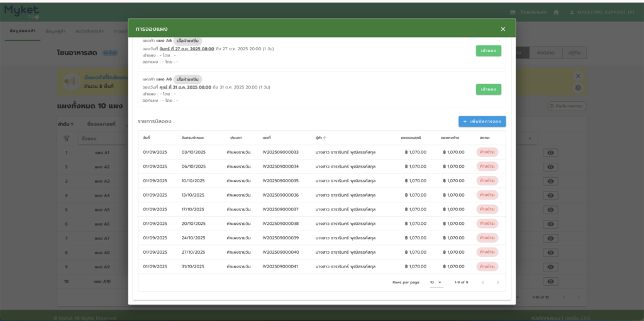Click invoice number IV202509000037

(x=280, y=209)
